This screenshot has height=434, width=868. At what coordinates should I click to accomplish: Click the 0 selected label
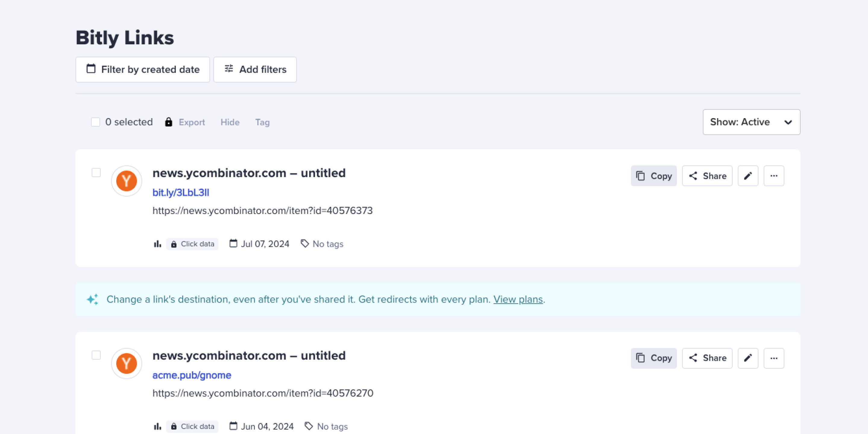[129, 122]
